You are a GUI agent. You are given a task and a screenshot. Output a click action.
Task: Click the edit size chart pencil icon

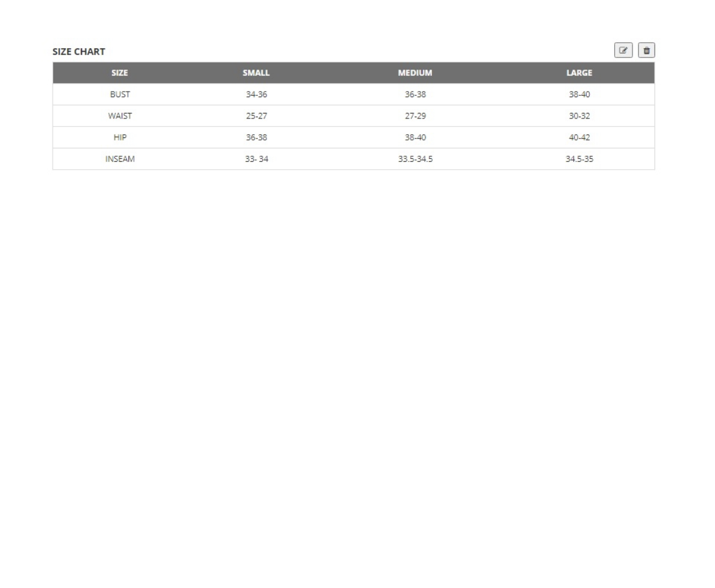[x=623, y=51]
